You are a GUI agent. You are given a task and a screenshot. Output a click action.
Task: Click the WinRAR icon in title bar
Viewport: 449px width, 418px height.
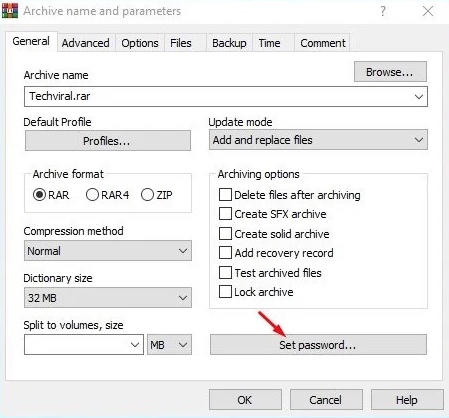(10, 11)
